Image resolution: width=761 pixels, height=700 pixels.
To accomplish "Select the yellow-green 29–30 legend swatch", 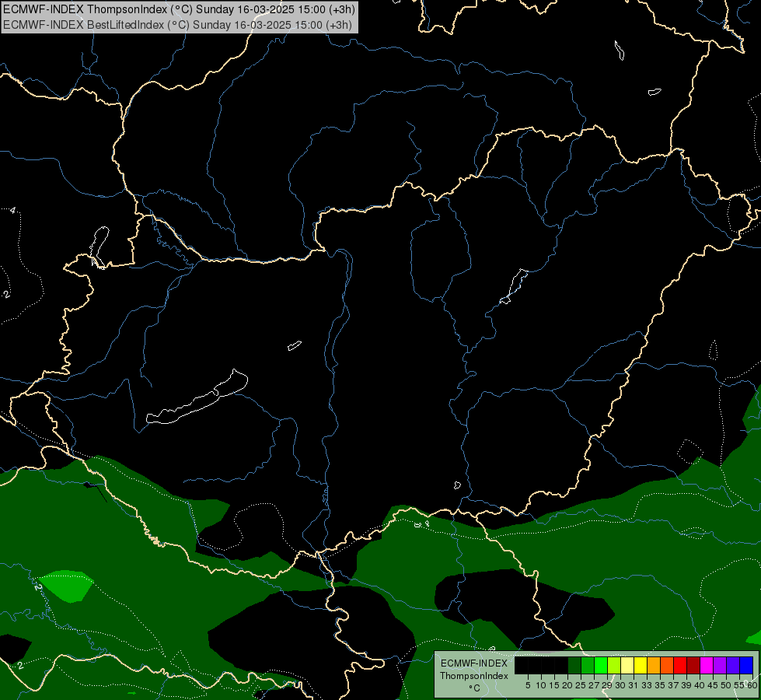I will pos(614,665).
